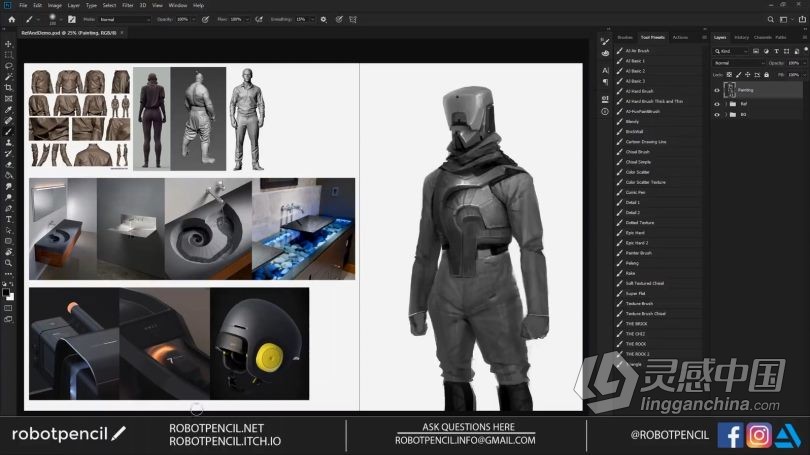Toggle lock transparent pixels

pyautogui.click(x=729, y=75)
